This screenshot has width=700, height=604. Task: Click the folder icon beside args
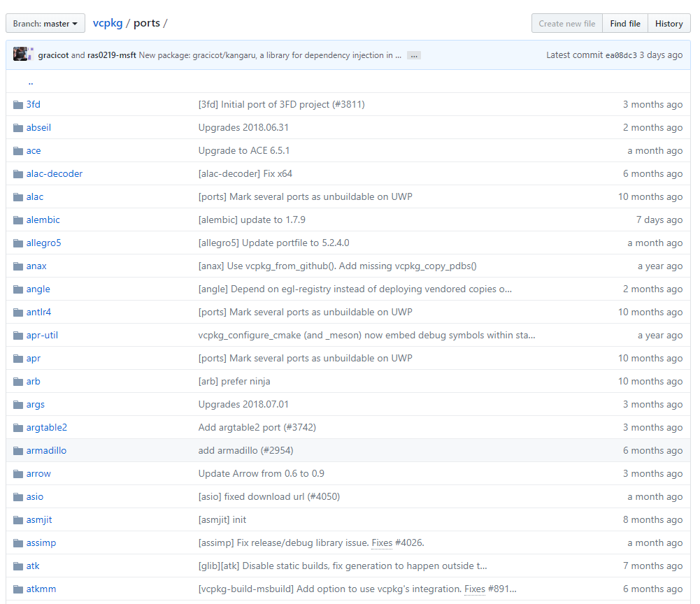click(18, 405)
